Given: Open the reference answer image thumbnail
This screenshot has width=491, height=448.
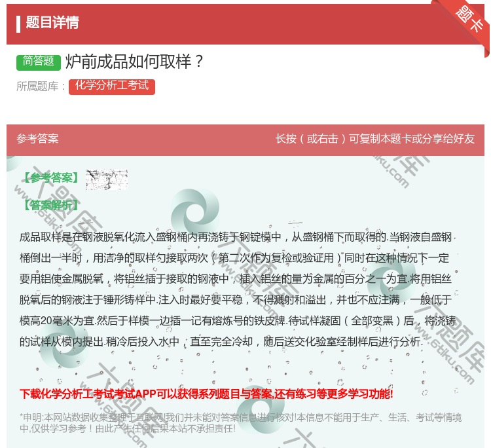Looking at the screenshot, I should click(107, 179).
